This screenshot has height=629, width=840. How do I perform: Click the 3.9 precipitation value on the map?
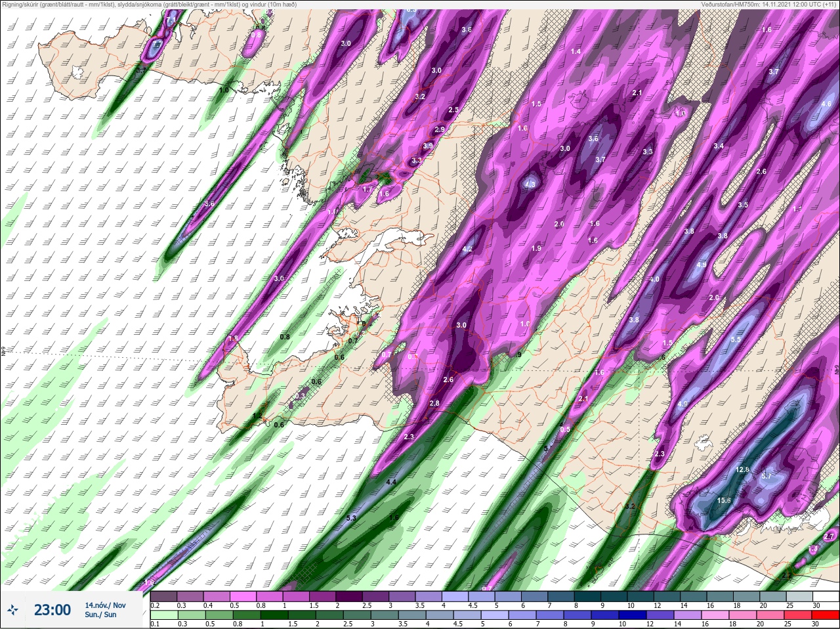(428, 146)
